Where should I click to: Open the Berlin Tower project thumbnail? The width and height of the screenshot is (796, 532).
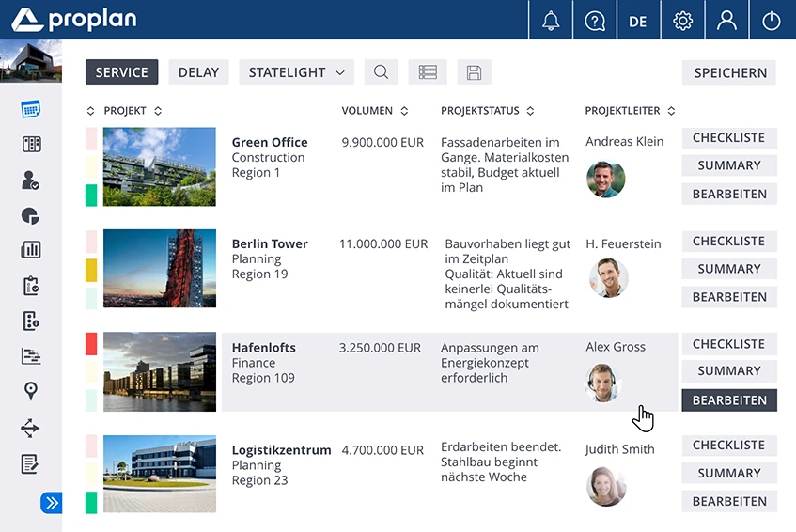159,269
